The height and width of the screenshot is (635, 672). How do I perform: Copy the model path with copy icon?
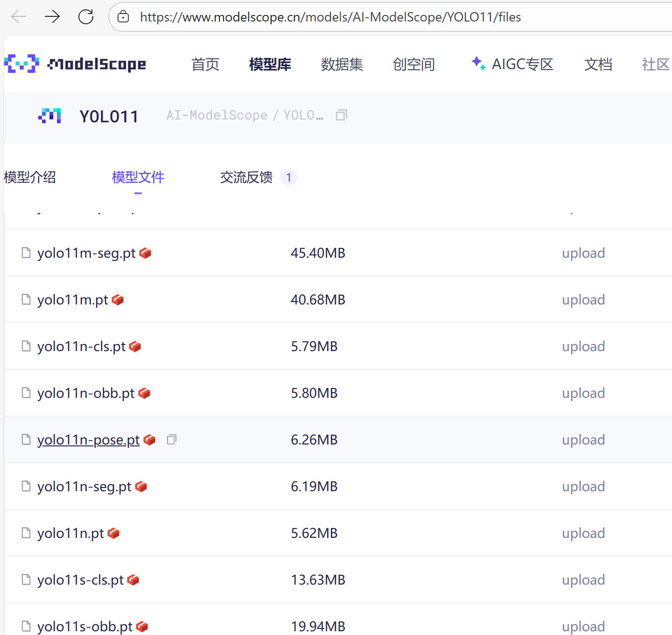[x=342, y=115]
